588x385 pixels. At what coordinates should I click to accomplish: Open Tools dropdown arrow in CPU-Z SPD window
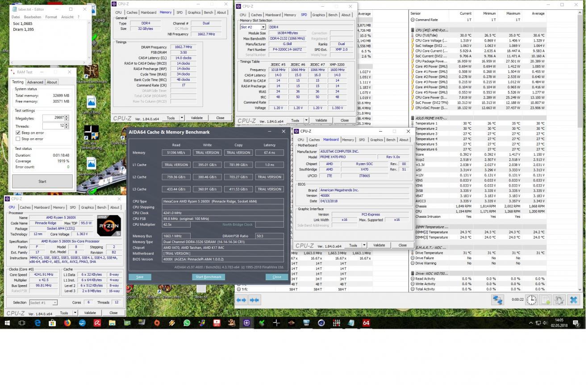306,120
